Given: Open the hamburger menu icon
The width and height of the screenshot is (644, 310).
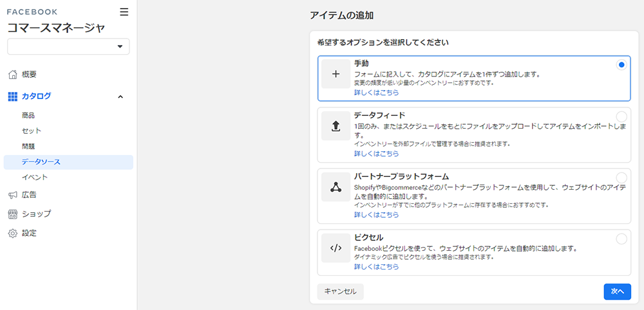Looking at the screenshot, I should click(x=124, y=12).
